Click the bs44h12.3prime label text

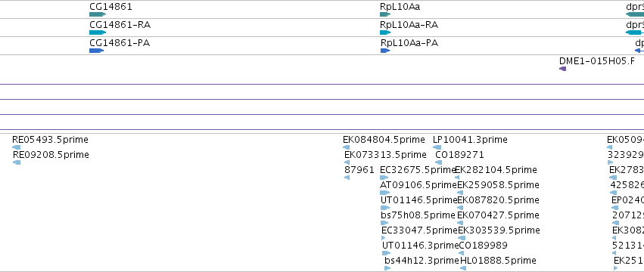point(422,261)
